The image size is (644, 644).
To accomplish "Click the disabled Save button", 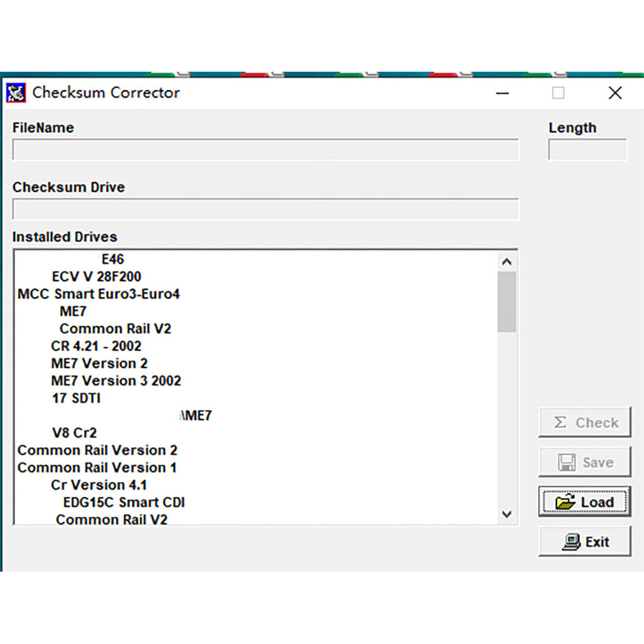I will point(585,462).
